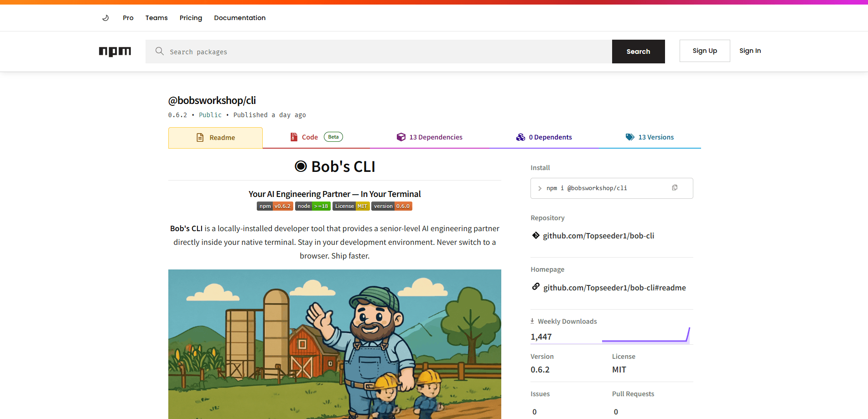
Task: Click the search magnifier icon
Action: [159, 51]
